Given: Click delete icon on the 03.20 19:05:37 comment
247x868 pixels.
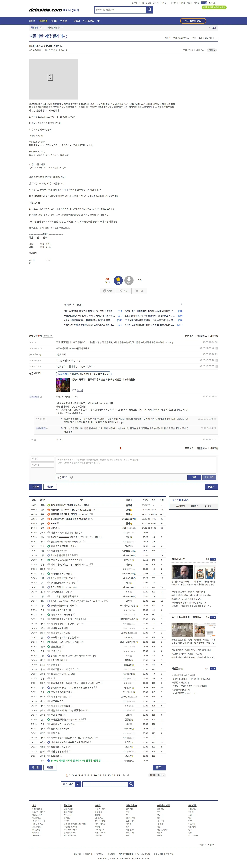Looking at the screenshot, I should 217,366.
